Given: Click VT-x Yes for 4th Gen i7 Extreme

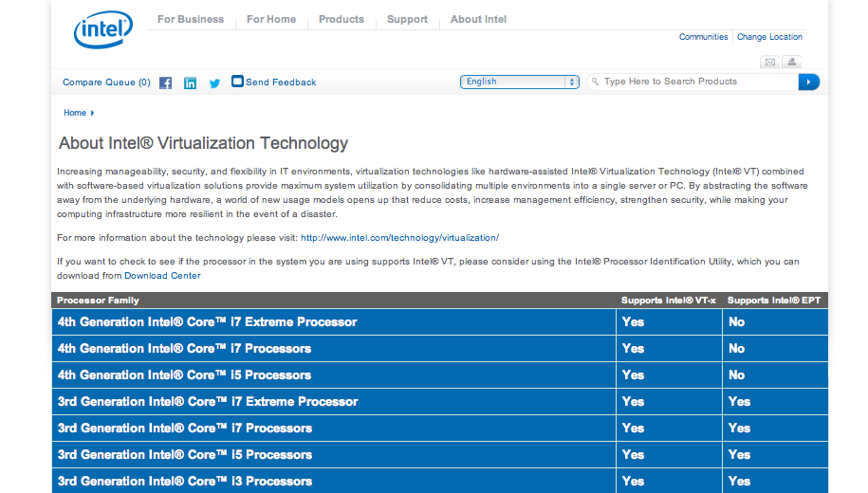Looking at the screenshot, I should [x=634, y=322].
